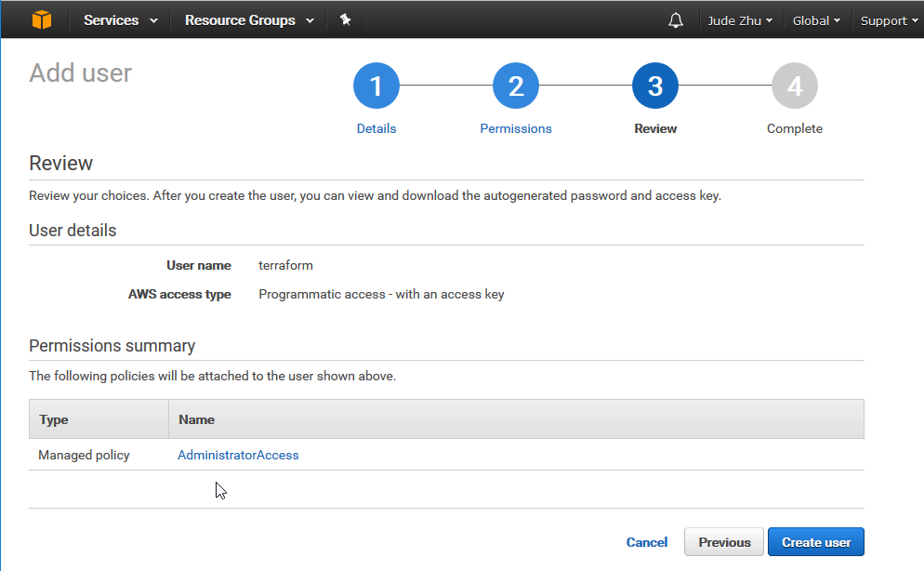Open the Jude Zhu account menu
924x571 pixels.
click(740, 20)
